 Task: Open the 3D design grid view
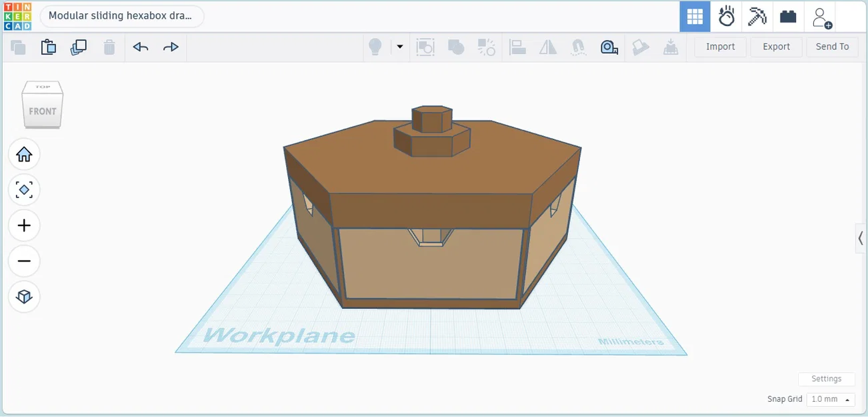[x=695, y=17]
